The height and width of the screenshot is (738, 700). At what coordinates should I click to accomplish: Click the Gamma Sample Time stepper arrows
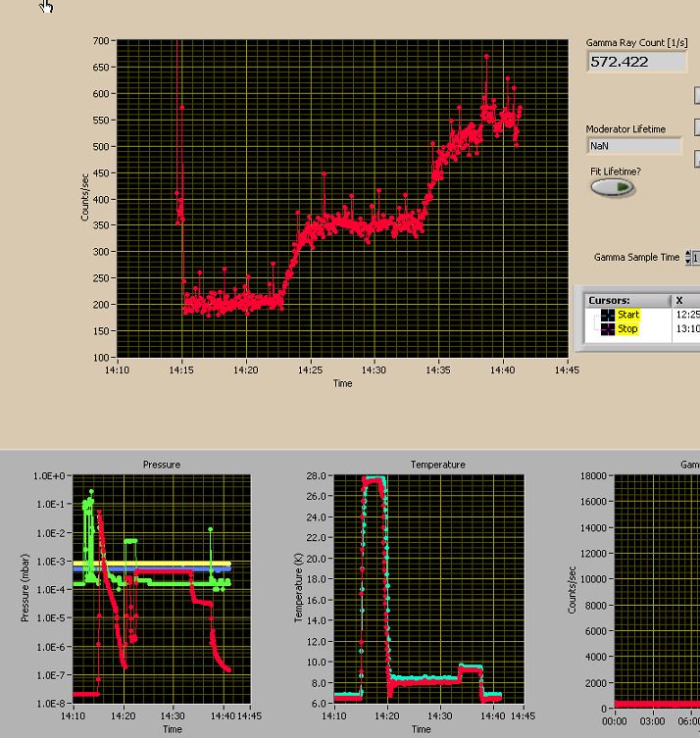point(687,258)
